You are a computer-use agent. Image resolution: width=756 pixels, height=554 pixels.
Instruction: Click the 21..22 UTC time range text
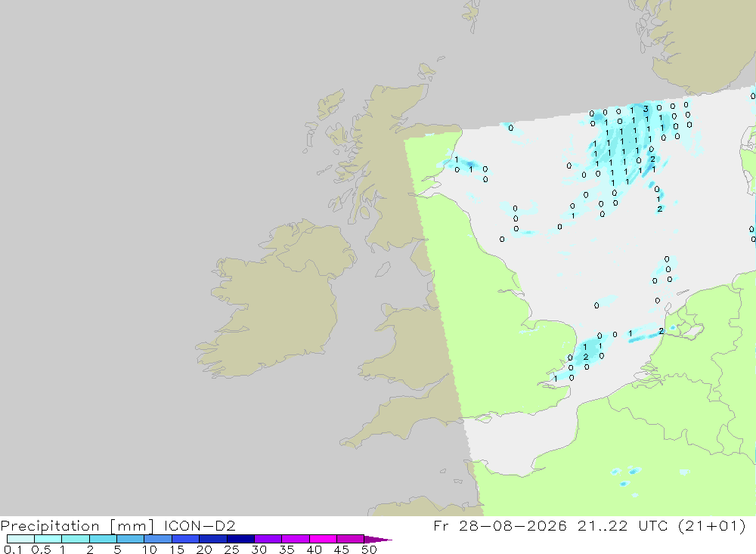tap(622, 525)
